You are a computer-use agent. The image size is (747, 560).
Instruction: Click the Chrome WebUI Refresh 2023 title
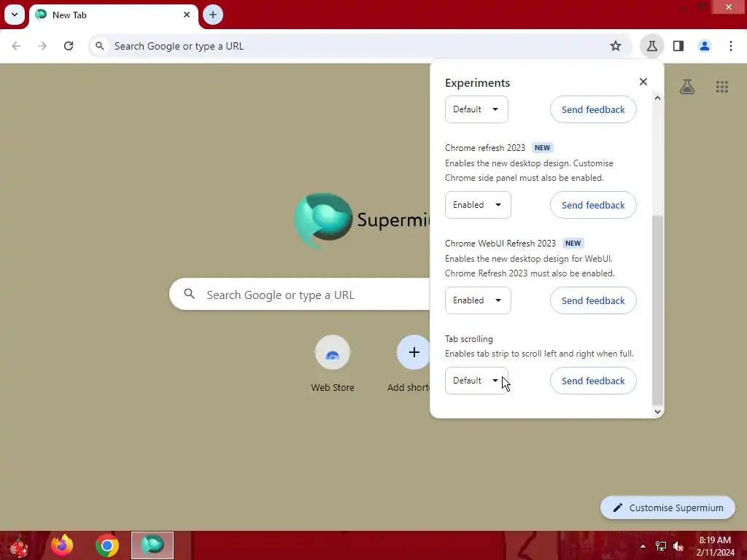point(500,244)
